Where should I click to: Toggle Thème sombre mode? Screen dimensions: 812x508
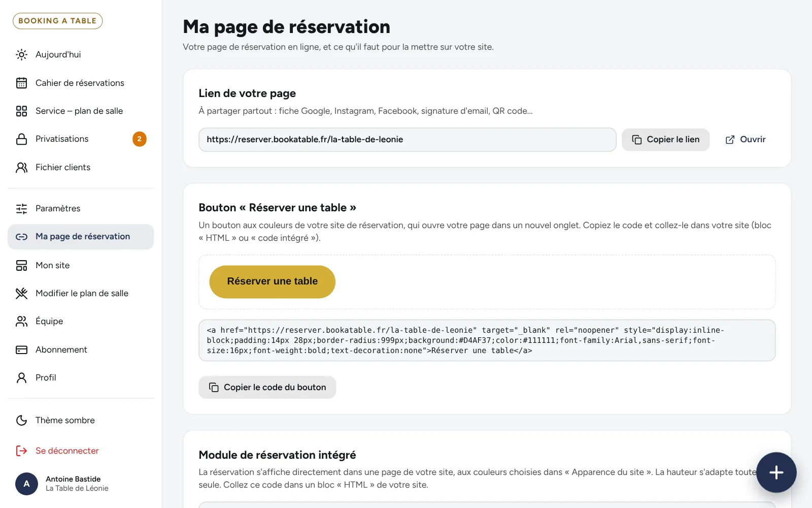click(81, 420)
